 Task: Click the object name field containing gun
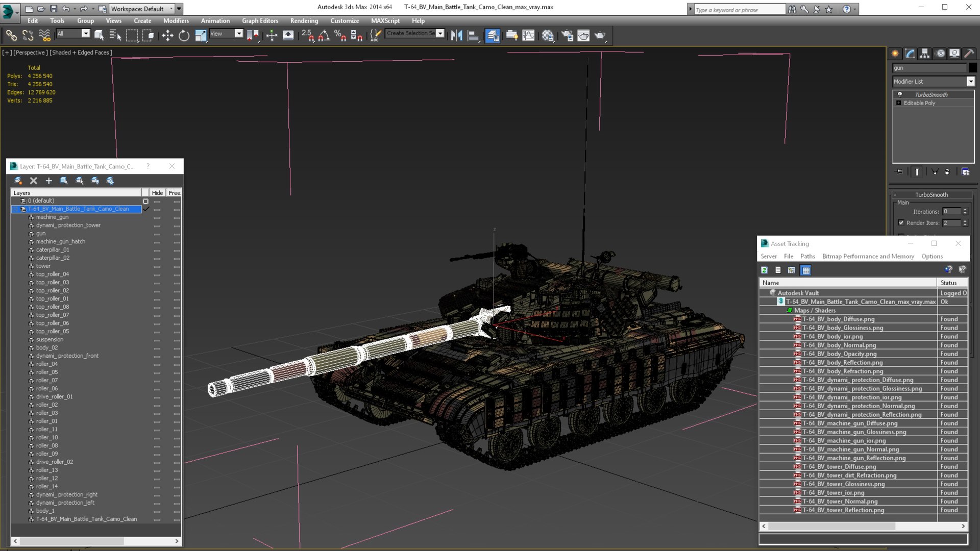(x=929, y=68)
